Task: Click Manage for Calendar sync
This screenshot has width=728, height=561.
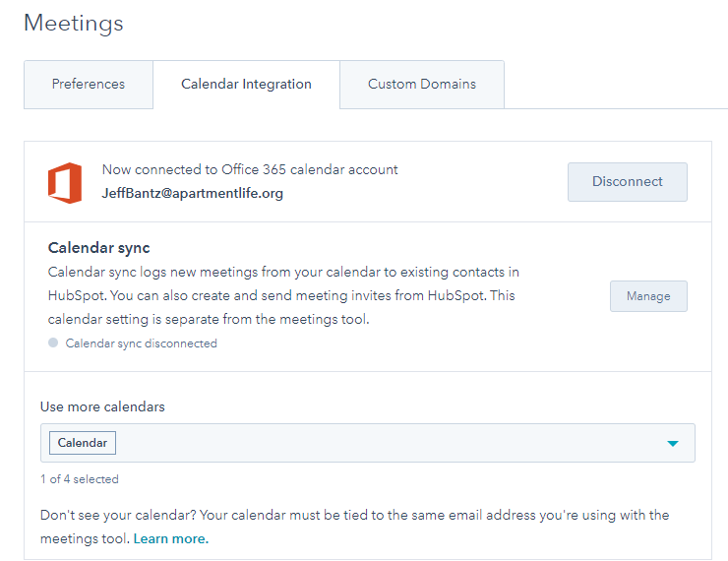Action: click(x=648, y=296)
